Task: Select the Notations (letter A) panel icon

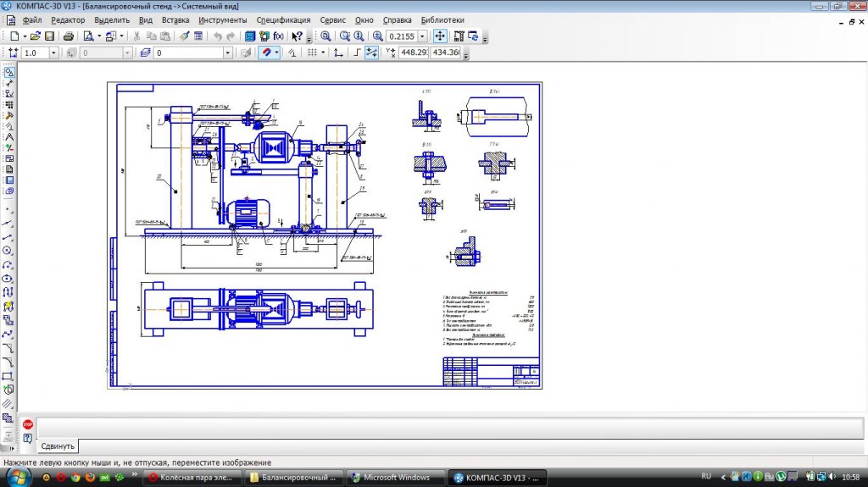Action: coord(8,137)
